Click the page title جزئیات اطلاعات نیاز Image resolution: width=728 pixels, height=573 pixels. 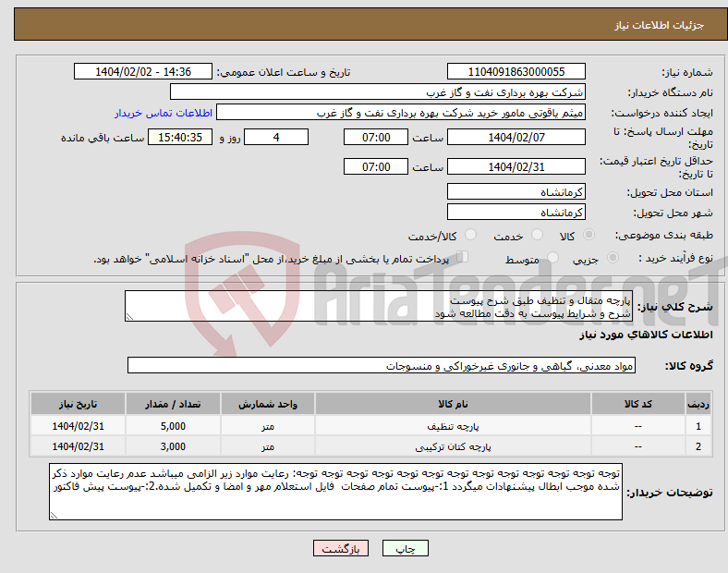[x=660, y=25]
